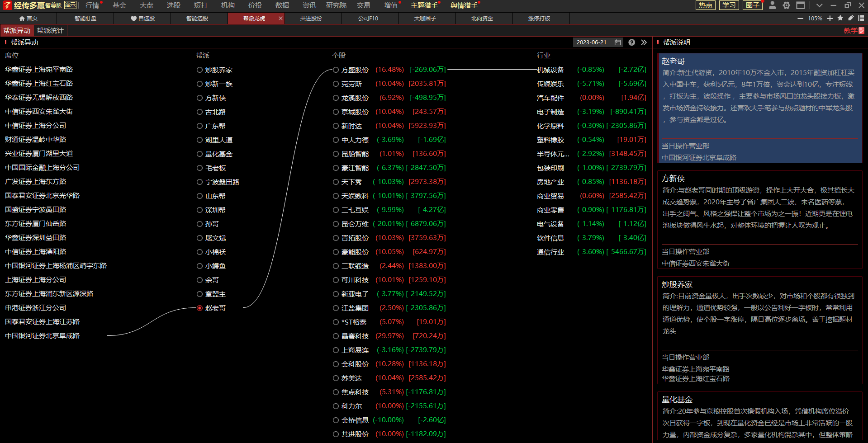Screen dimensions: 868x443
Task: Select the 量化基金 faction radio button
Action: (x=199, y=154)
